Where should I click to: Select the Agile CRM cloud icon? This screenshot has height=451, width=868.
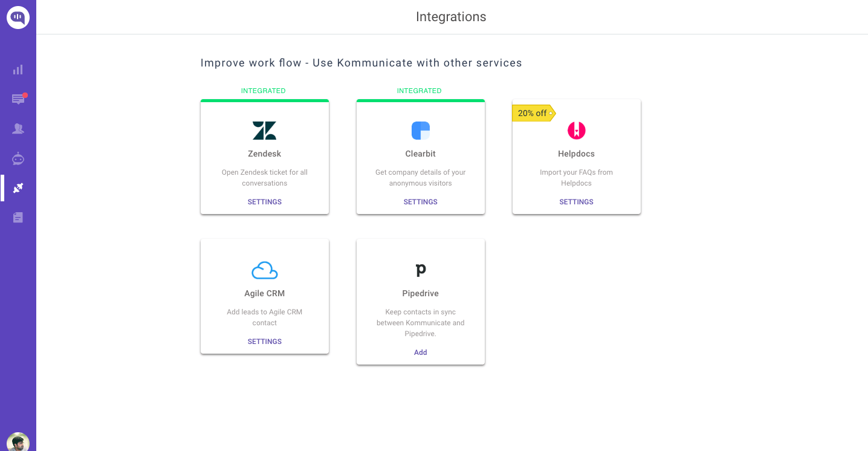coord(264,270)
